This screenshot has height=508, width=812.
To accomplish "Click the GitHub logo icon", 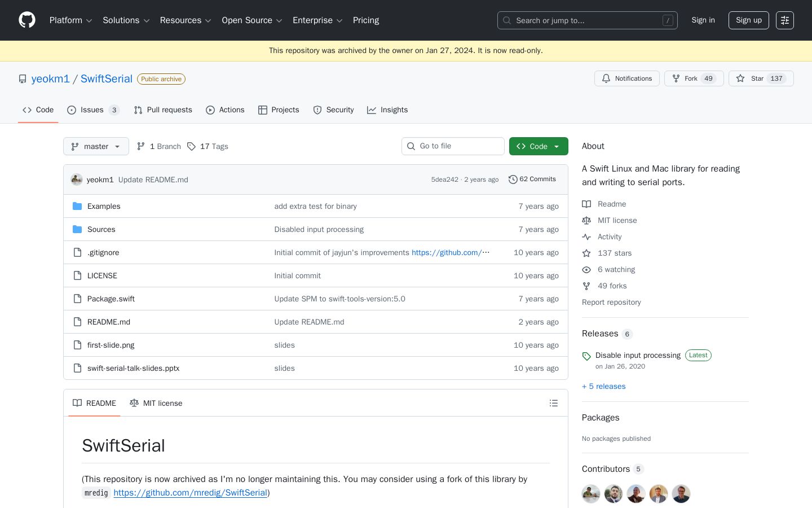I will [27, 20].
